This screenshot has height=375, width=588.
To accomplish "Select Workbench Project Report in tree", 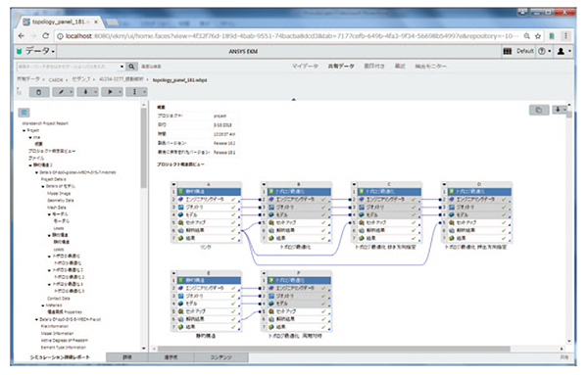I will (x=45, y=123).
